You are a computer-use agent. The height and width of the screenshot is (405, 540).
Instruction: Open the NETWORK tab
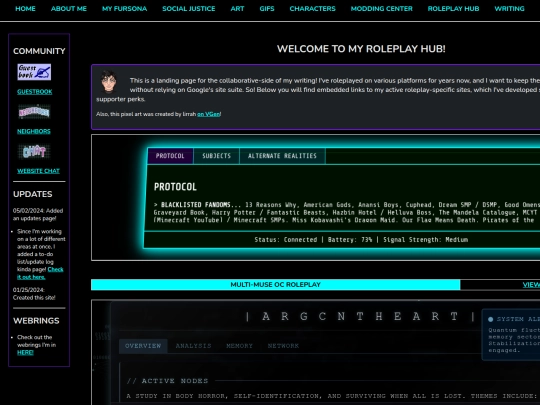(x=283, y=346)
